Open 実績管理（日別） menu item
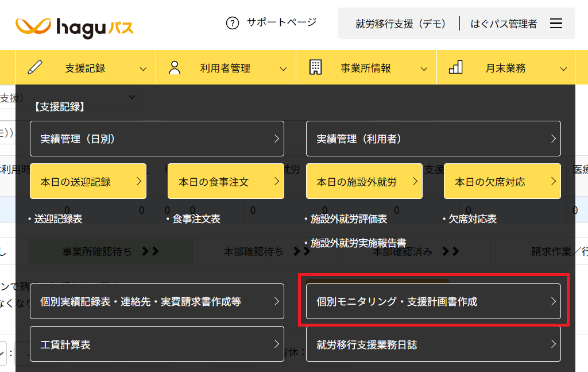 (x=157, y=139)
